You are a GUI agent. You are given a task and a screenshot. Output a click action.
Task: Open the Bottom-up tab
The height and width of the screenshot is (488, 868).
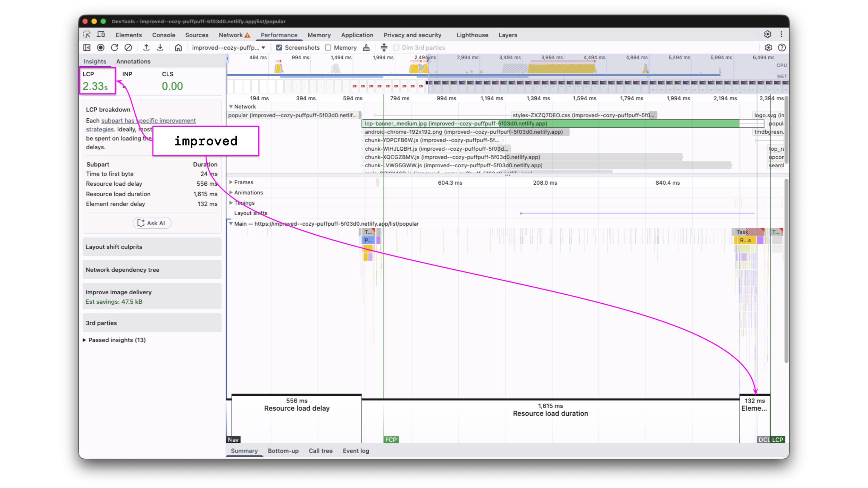[283, 451]
